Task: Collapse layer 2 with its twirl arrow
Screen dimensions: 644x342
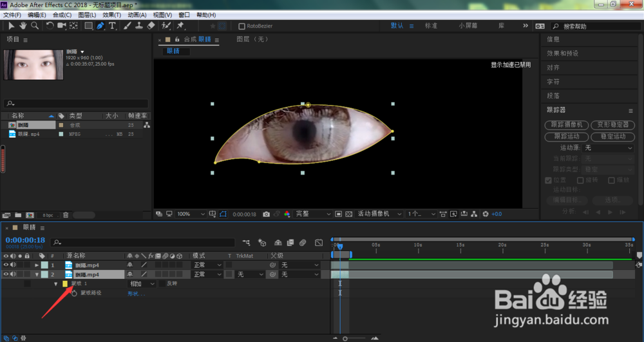Action: 37,274
